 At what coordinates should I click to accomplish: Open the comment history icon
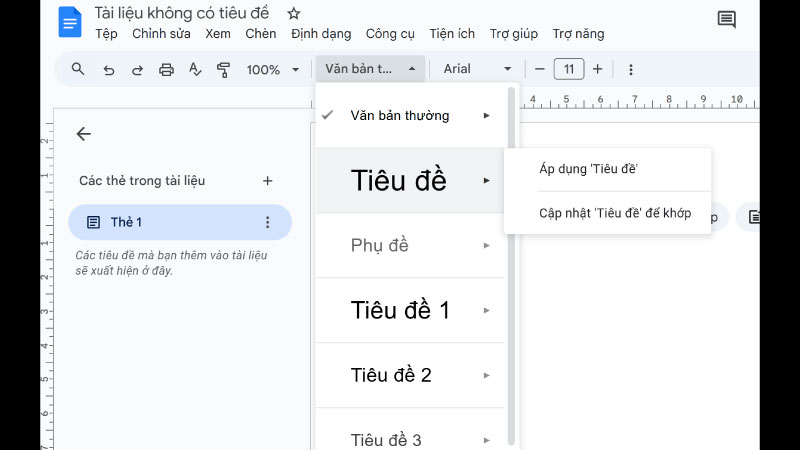click(727, 19)
